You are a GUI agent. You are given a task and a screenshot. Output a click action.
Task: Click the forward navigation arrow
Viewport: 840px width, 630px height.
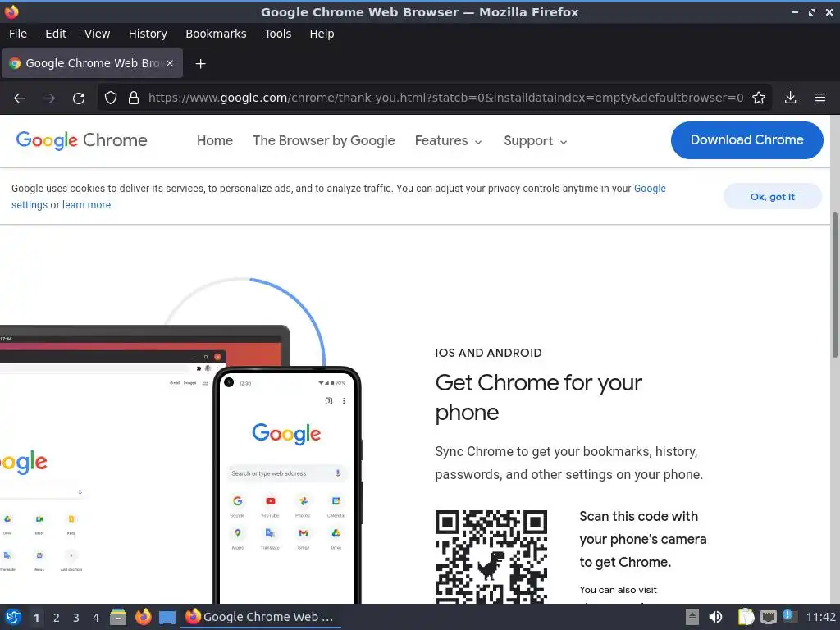click(48, 98)
